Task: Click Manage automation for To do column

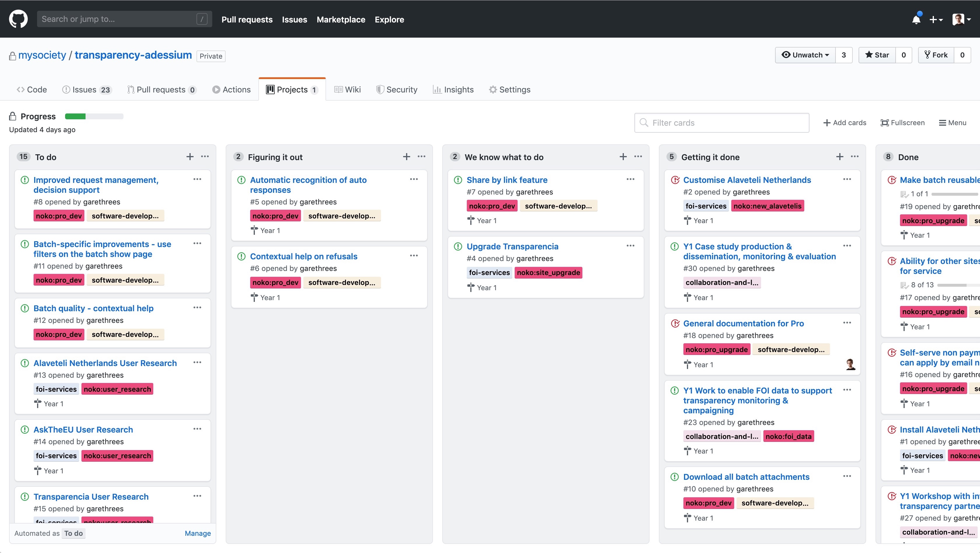Action: (x=197, y=533)
